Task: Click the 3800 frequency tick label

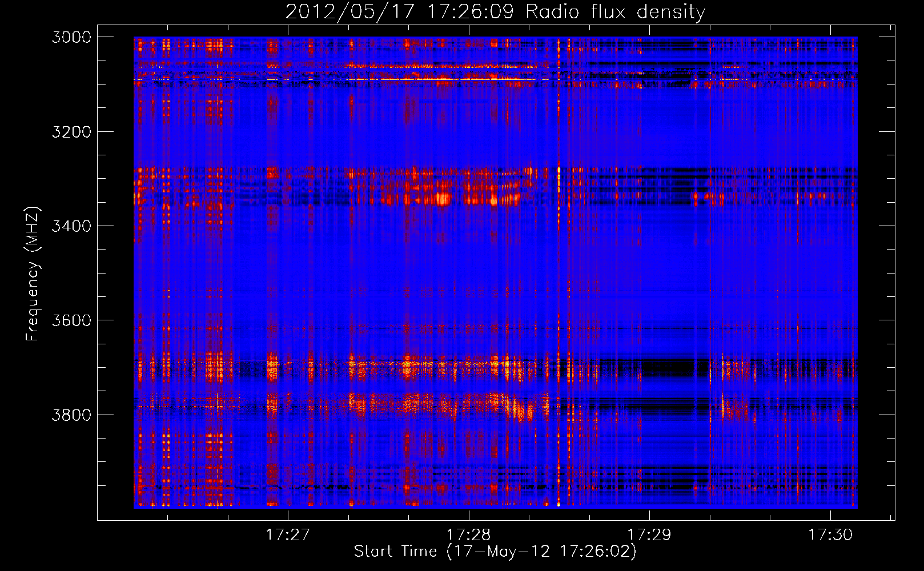Action: (71, 415)
